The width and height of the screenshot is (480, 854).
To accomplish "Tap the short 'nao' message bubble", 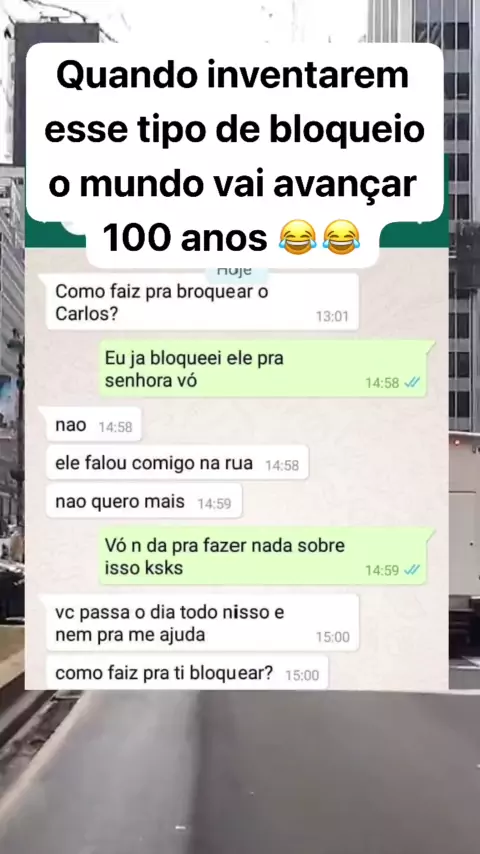I will tap(94, 425).
